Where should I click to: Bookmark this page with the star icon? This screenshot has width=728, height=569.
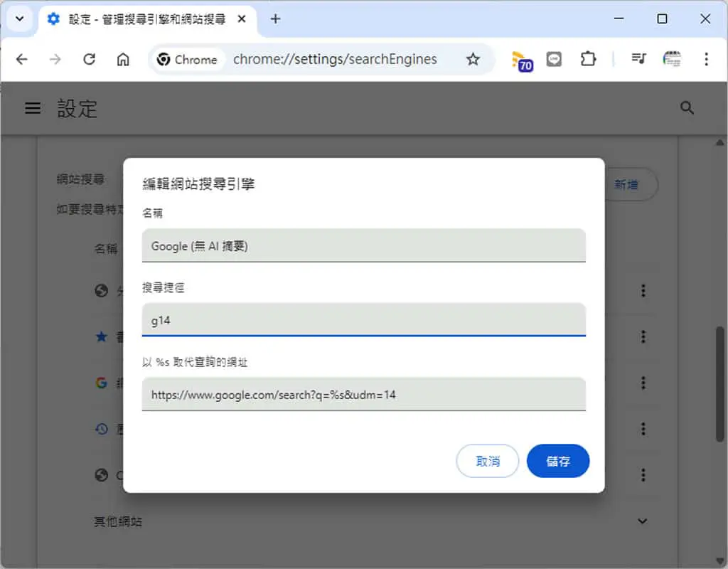click(x=473, y=60)
